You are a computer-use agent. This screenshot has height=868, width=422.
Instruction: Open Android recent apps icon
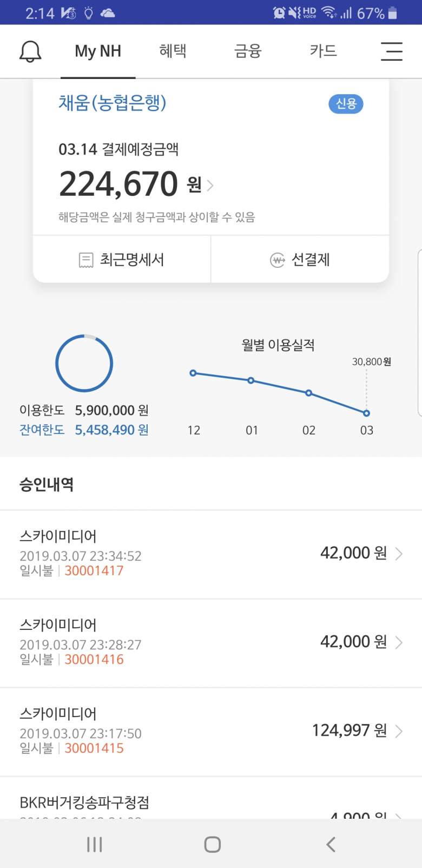tap(95, 844)
